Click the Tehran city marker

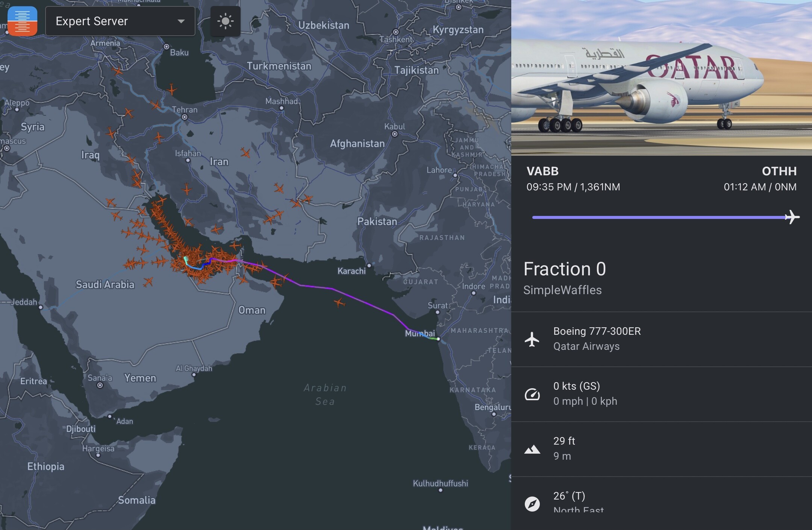(x=185, y=117)
